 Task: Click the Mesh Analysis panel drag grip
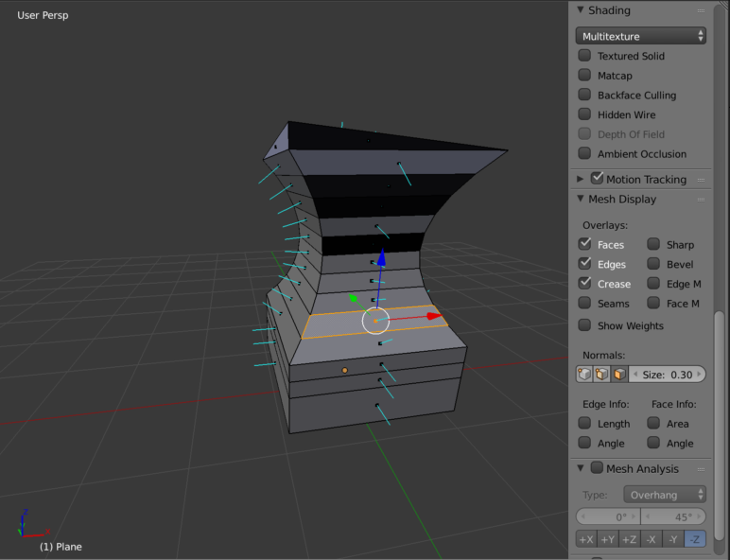(701, 469)
